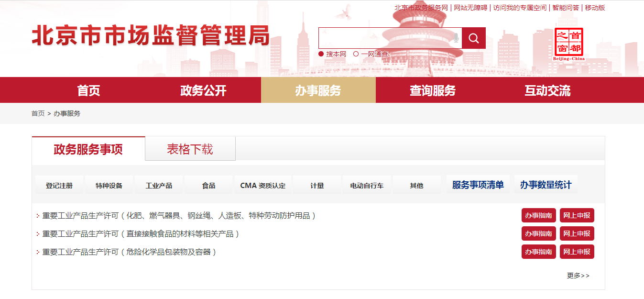
Task: Switch to the 表格下载 tab
Action: [190, 148]
